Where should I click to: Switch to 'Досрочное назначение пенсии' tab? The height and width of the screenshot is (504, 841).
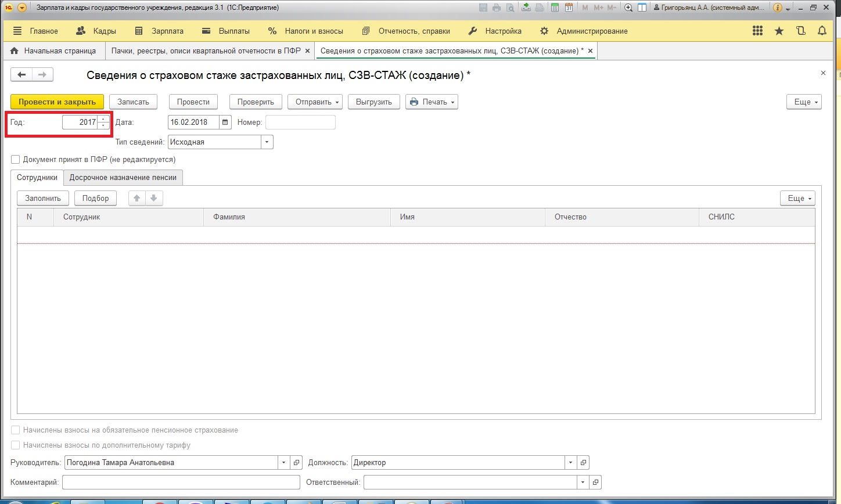[123, 178]
